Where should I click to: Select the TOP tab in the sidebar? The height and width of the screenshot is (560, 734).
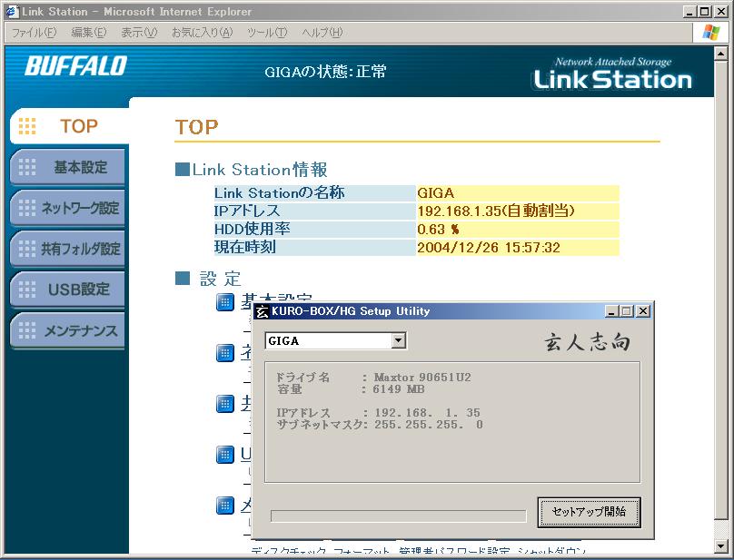[69, 126]
